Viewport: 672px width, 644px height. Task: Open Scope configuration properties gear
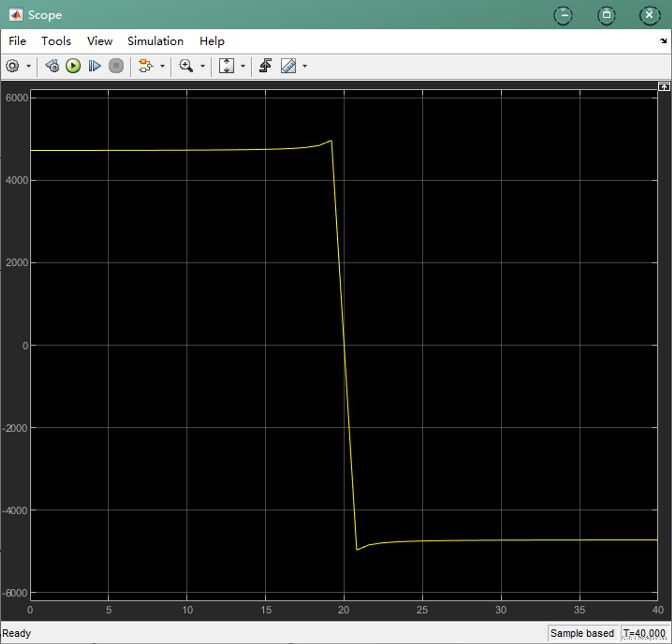[x=12, y=66]
